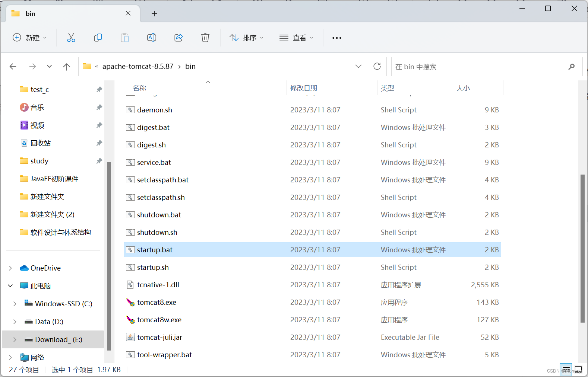
Task: Switch to large thumbnails view icon
Action: (x=578, y=370)
